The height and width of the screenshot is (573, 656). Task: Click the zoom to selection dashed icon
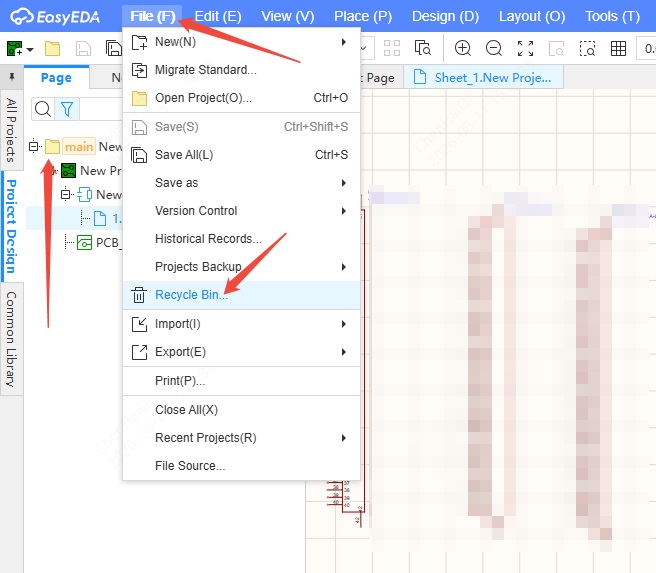pyautogui.click(x=587, y=49)
